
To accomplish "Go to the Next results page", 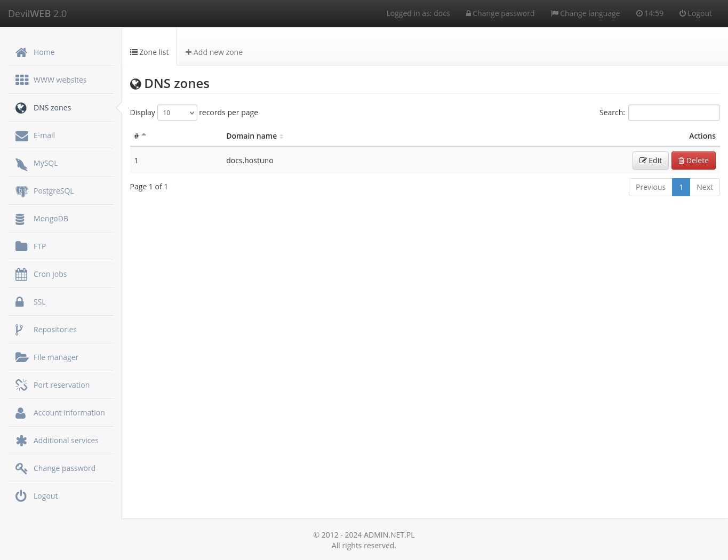I will [x=704, y=187].
